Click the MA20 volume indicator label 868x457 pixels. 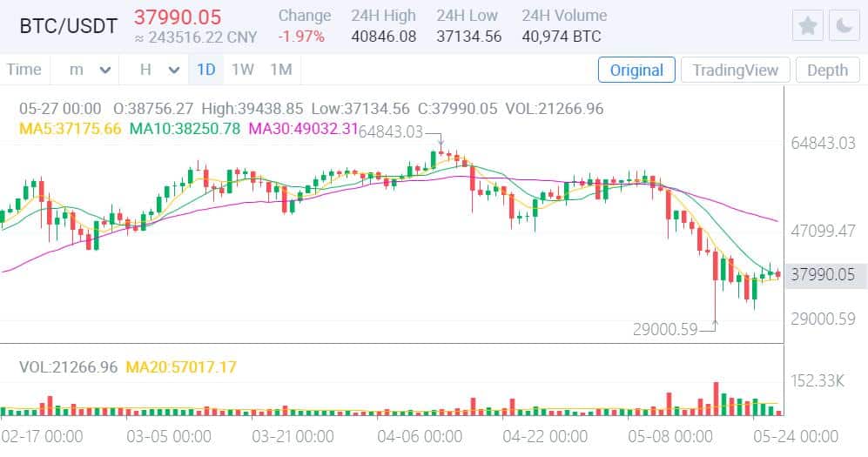tap(181, 367)
